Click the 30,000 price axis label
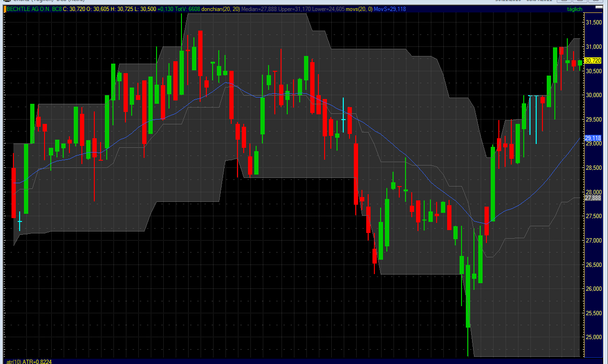 tap(593, 95)
